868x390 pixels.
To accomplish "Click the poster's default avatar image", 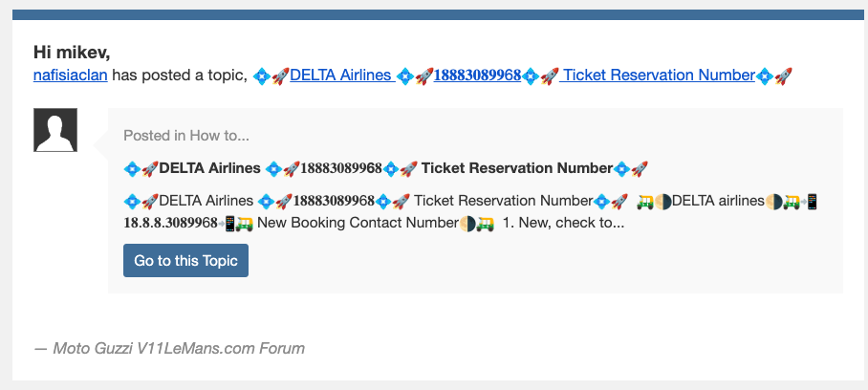I will pos(55,130).
